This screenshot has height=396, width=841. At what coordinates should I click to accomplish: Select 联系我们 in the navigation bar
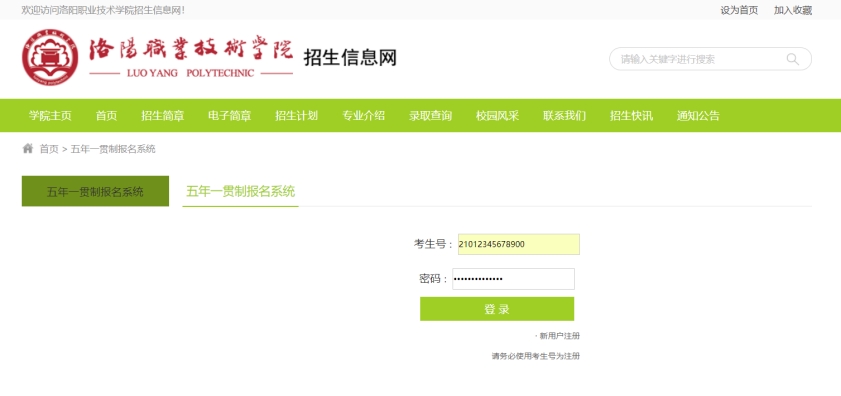[564, 115]
